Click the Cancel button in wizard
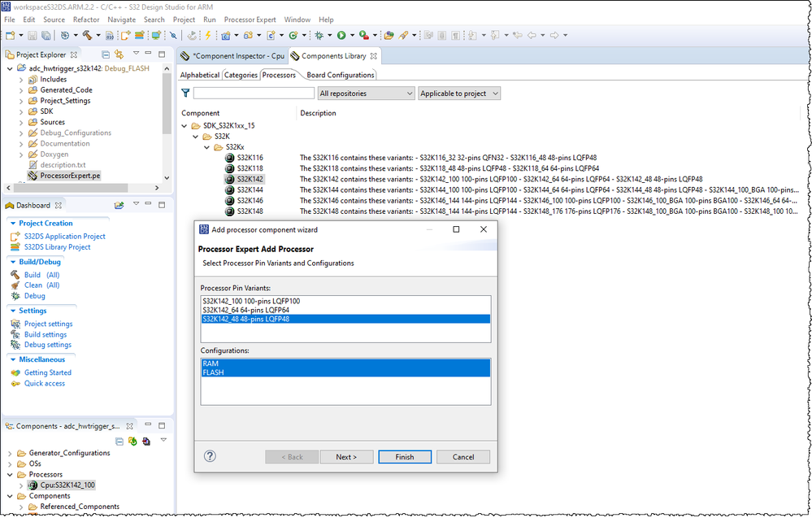The image size is (812, 518). [463, 457]
